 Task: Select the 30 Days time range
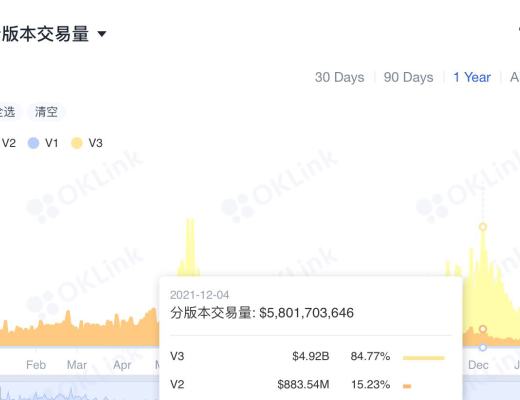click(339, 77)
